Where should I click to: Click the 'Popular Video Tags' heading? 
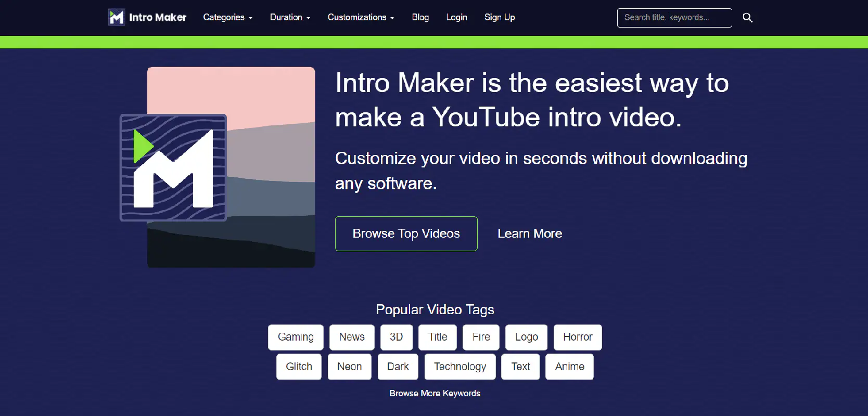[x=435, y=310]
